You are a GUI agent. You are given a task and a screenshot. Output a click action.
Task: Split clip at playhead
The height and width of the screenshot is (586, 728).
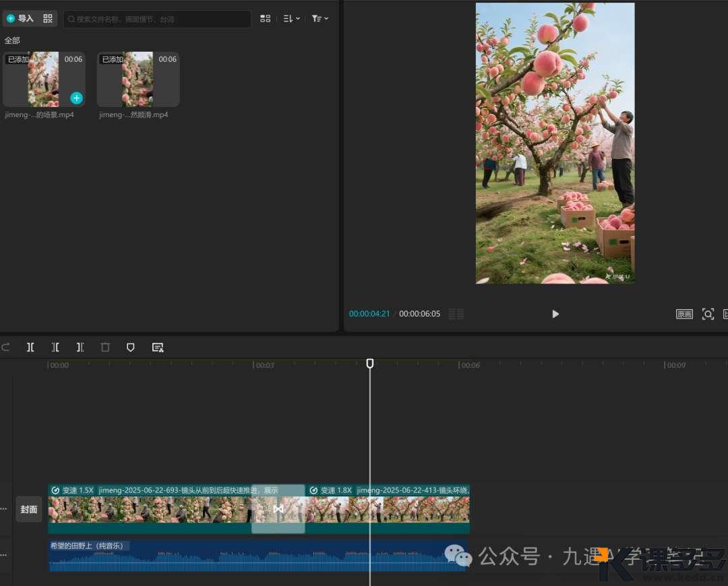coord(30,348)
